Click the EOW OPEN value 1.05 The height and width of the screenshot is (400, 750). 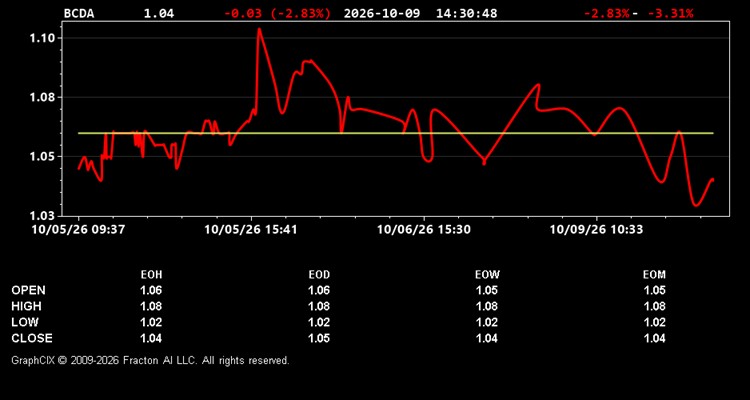[x=487, y=290]
